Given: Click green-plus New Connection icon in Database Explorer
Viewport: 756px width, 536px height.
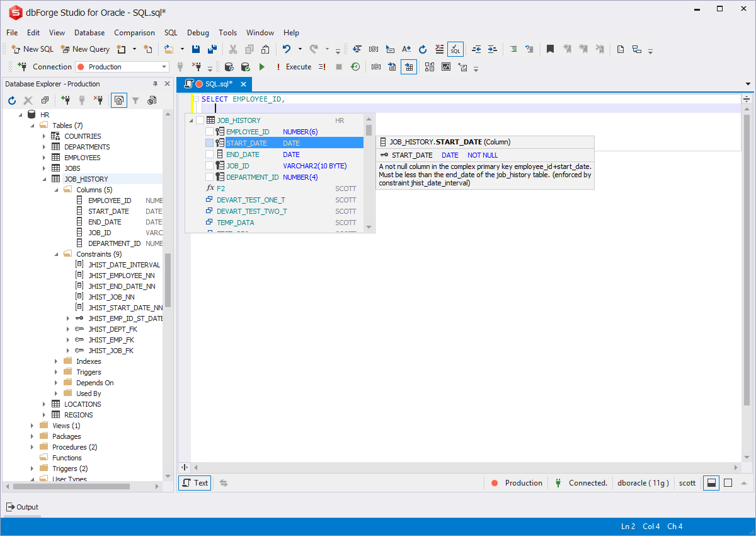Looking at the screenshot, I should (66, 100).
